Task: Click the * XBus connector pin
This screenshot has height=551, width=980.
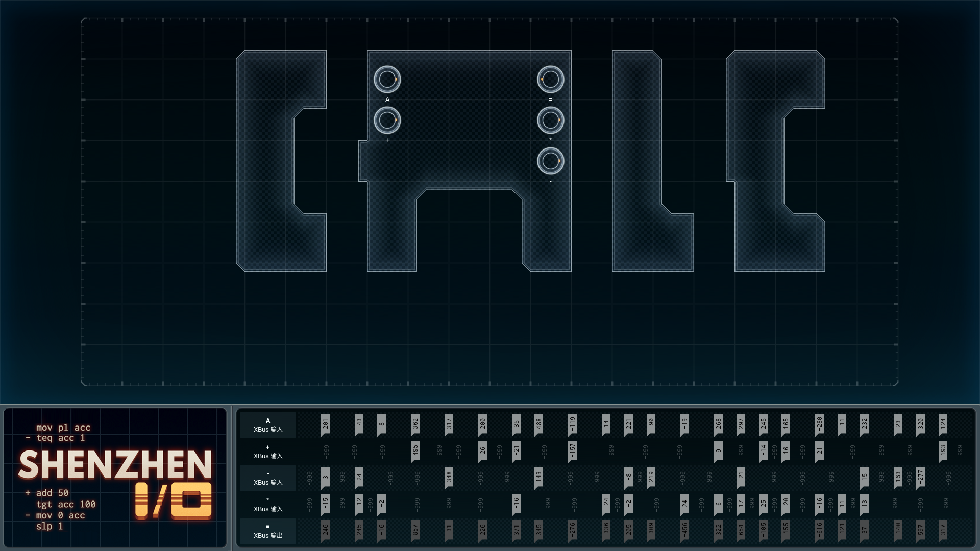Action: click(x=550, y=120)
